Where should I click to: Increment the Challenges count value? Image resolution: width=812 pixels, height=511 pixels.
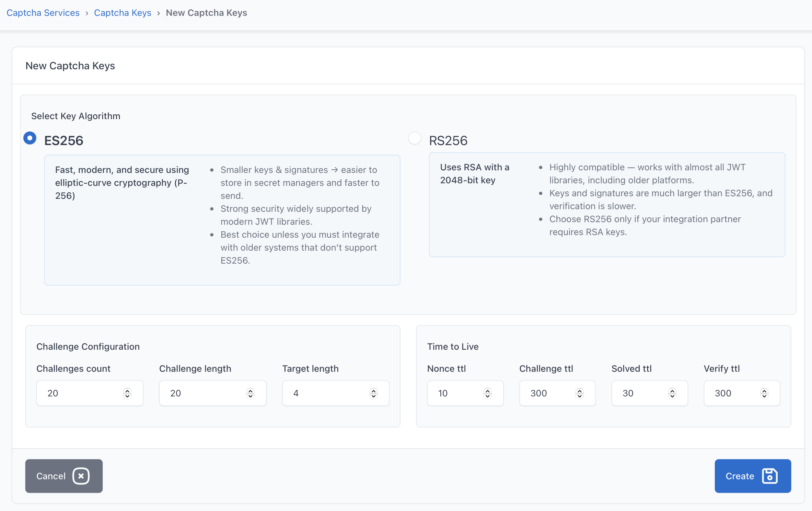(x=127, y=391)
